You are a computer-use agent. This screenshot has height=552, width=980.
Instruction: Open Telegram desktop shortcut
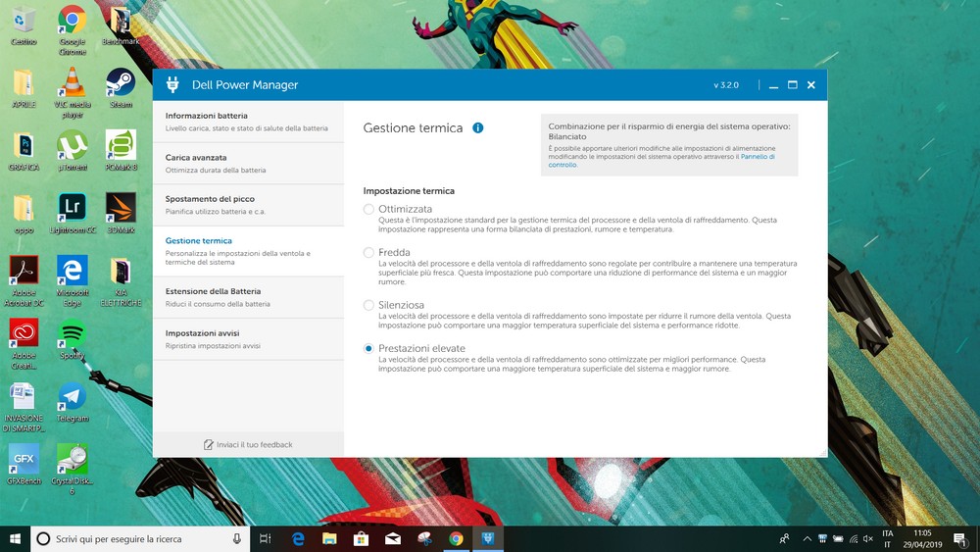pyautogui.click(x=72, y=402)
